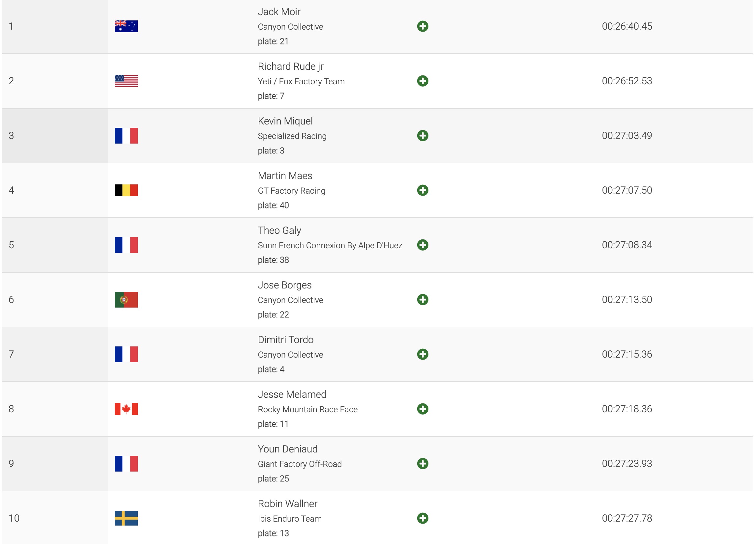Click the Australian flag icon
Image resolution: width=756 pixels, height=544 pixels.
point(126,26)
